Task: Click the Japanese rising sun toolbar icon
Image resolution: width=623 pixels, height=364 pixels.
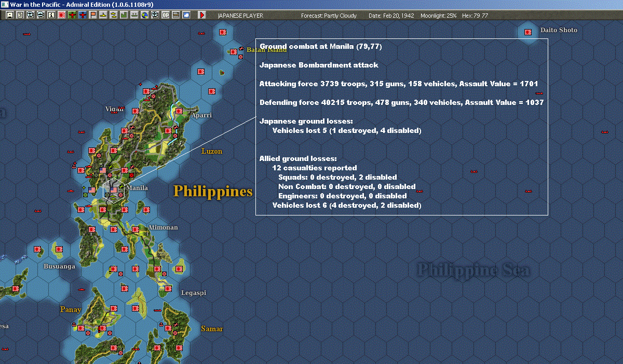Action: point(62,15)
